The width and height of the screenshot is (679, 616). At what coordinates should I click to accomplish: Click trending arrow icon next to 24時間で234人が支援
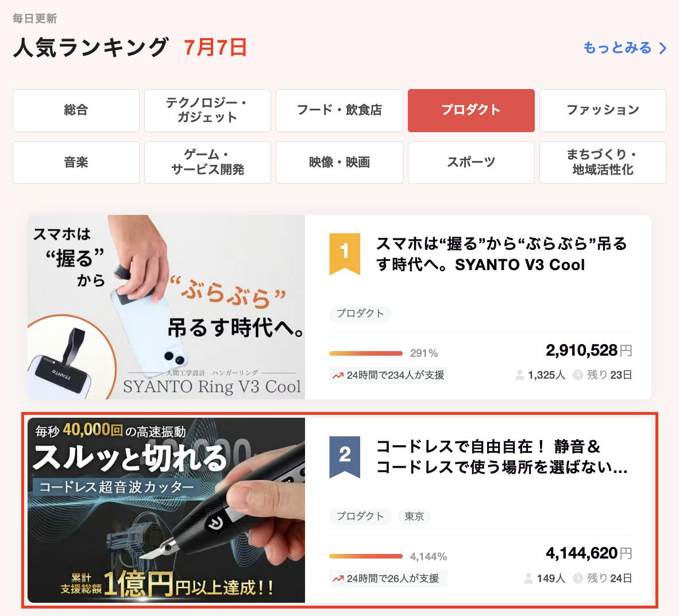338,376
